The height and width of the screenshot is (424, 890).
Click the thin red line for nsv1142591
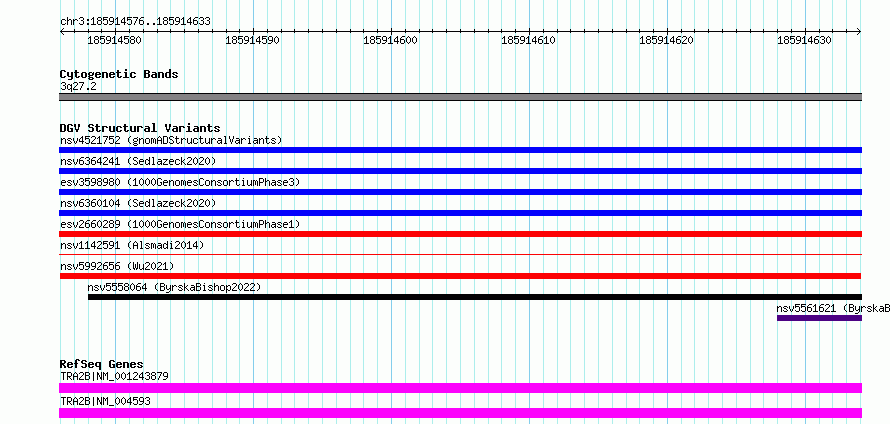click(x=460, y=255)
